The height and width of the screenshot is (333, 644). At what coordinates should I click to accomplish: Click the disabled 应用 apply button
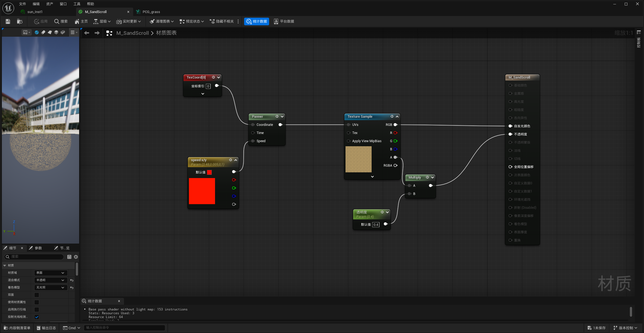tap(41, 21)
